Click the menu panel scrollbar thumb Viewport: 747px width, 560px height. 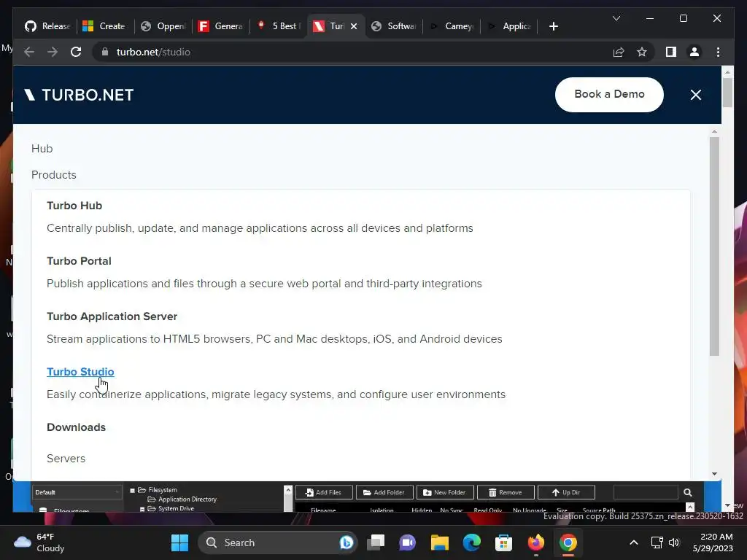coord(713,246)
